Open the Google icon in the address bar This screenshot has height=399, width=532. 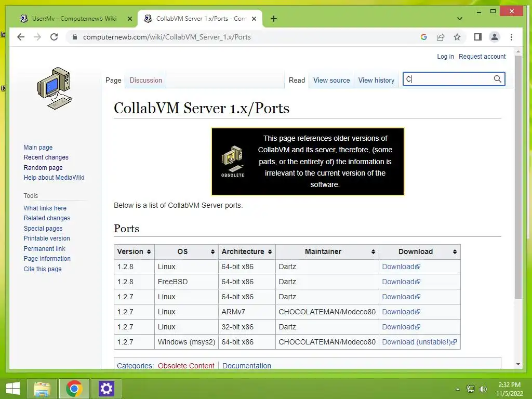424,37
